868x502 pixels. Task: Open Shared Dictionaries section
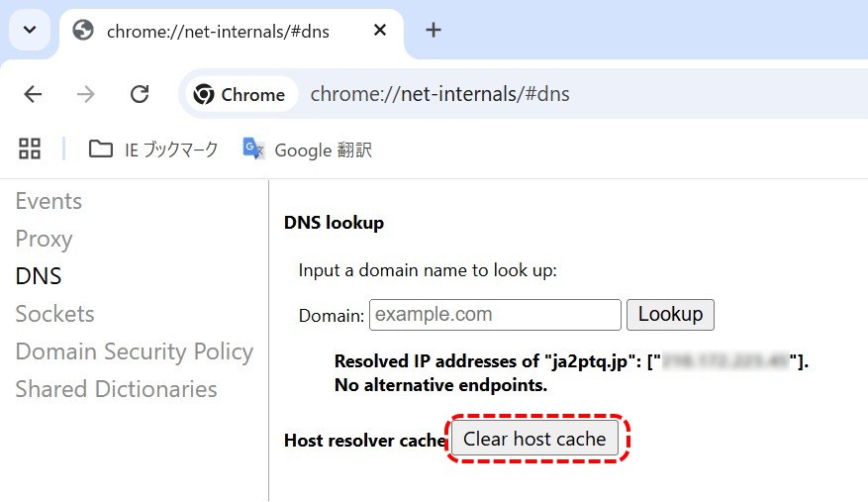click(116, 389)
